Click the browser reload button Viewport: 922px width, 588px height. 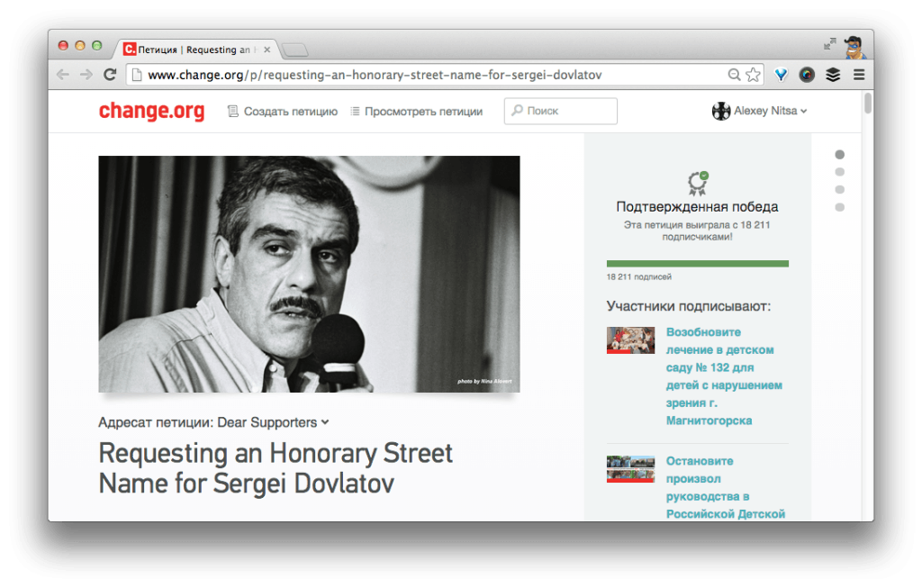pyautogui.click(x=110, y=75)
